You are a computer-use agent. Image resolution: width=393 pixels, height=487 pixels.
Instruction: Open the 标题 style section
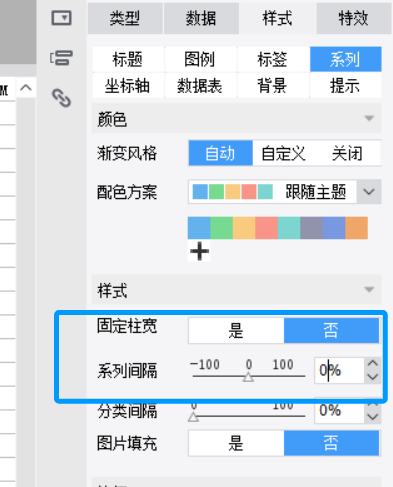click(128, 59)
